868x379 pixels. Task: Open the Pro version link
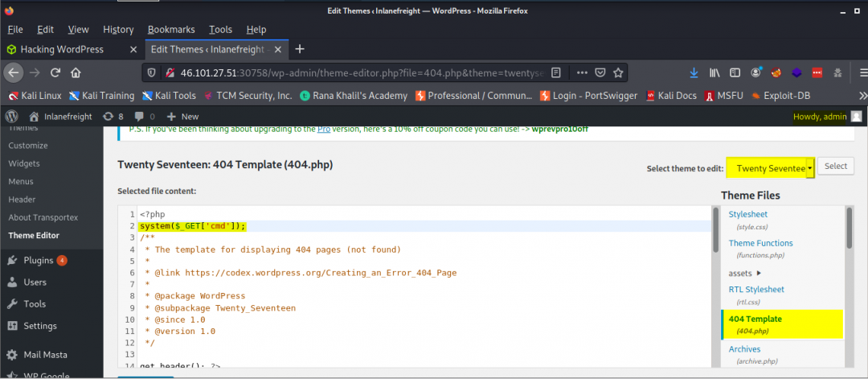click(x=323, y=129)
